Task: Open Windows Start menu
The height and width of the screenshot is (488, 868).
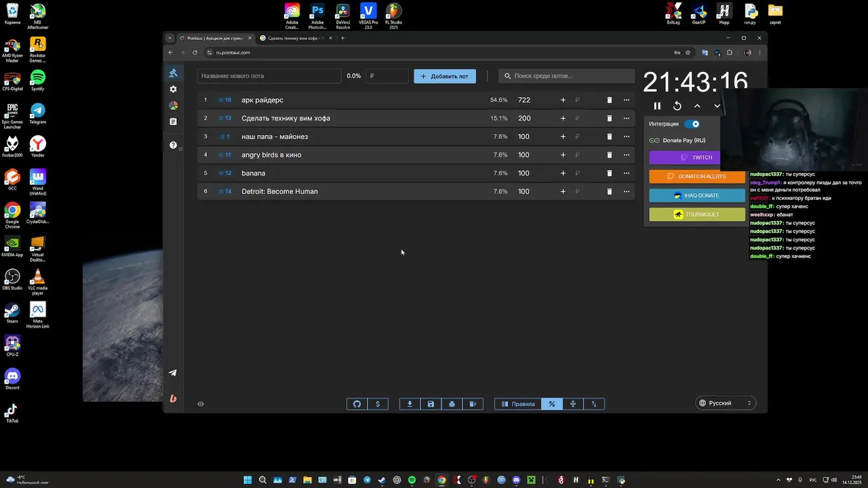Action: [x=248, y=480]
